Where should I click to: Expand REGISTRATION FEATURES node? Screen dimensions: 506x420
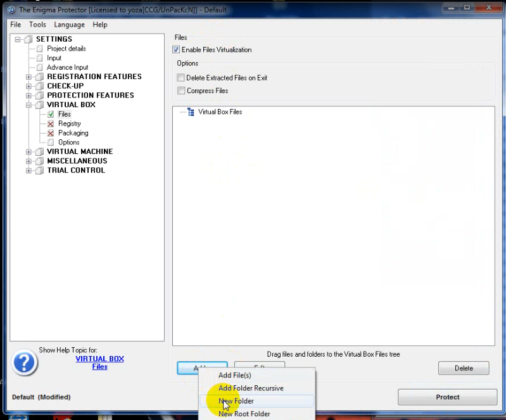click(28, 77)
